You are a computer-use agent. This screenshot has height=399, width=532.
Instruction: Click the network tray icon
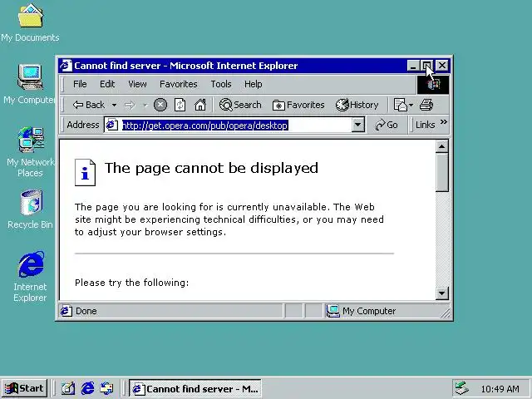coord(462,388)
